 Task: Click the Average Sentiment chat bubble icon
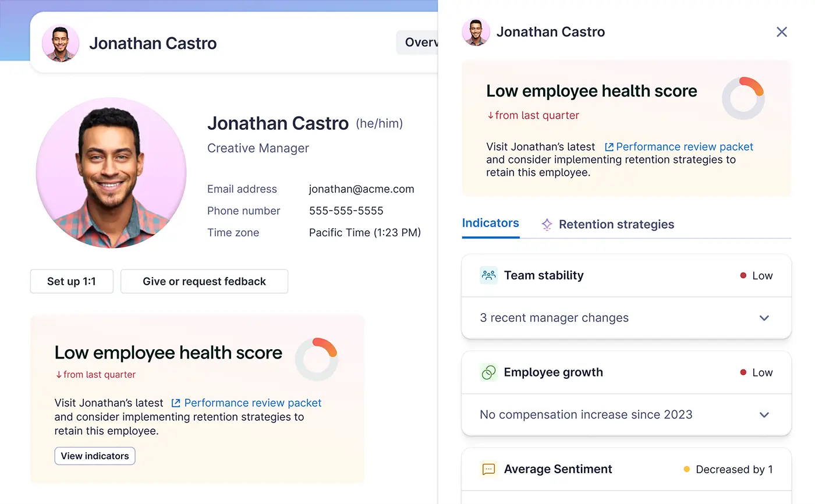pos(488,469)
